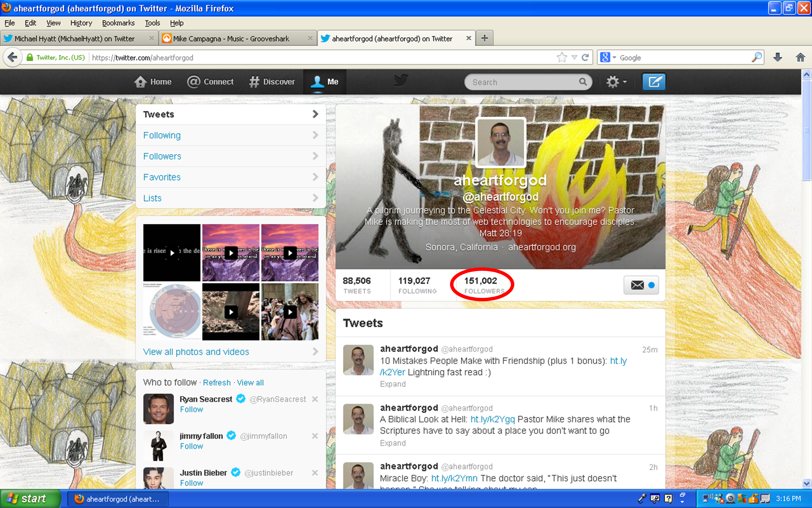Dismiss Justin Bieber follow suggestion

315,473
